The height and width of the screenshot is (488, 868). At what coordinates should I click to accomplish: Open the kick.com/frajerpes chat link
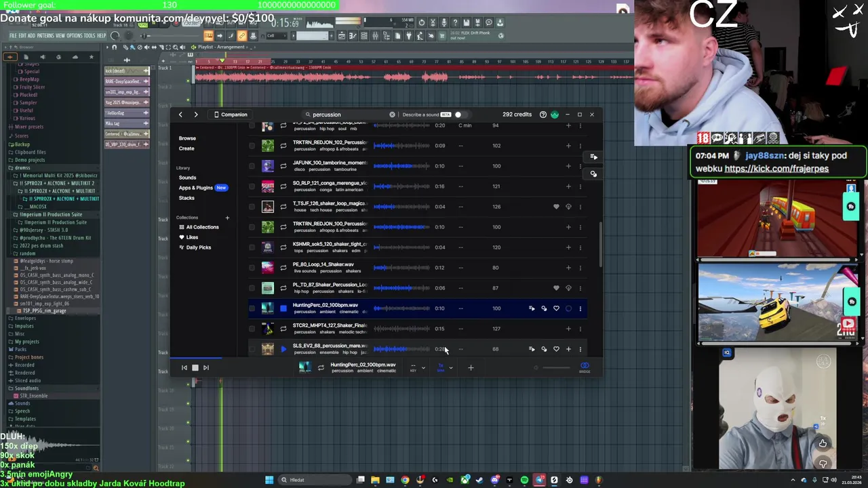pyautogui.click(x=776, y=169)
